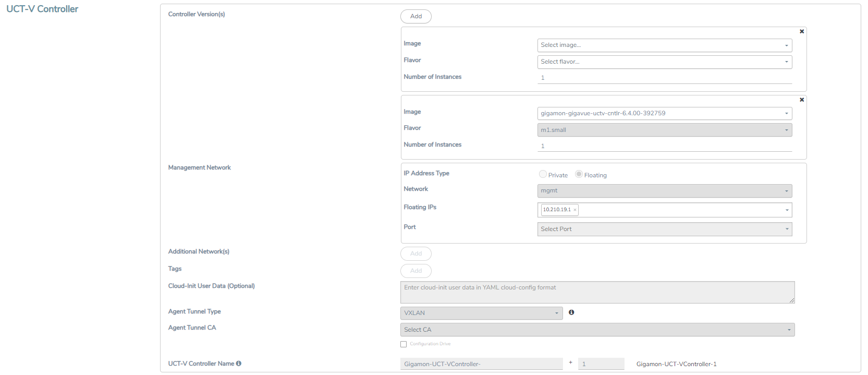Click info icon next to Agent Tunnel Type
The image size is (868, 375).
coord(571,312)
